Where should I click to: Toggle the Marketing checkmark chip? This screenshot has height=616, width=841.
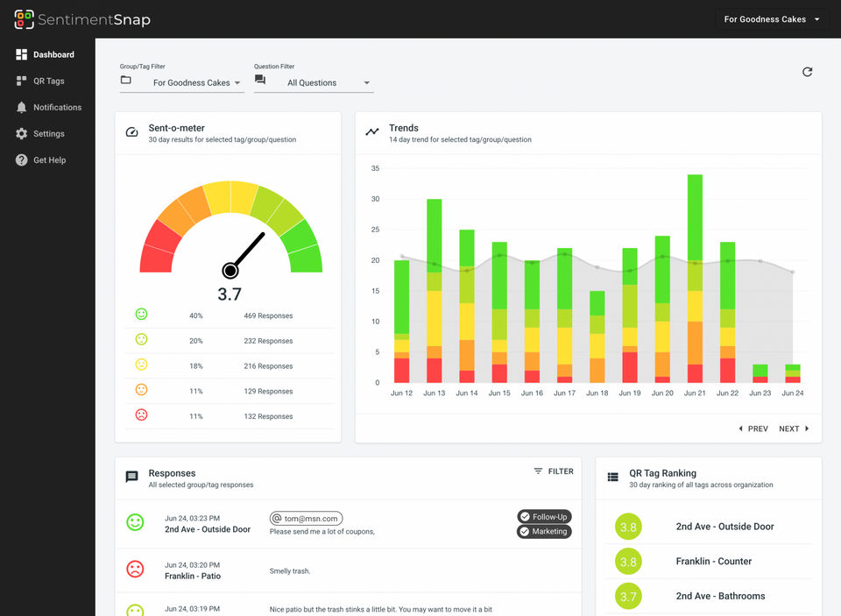544,531
